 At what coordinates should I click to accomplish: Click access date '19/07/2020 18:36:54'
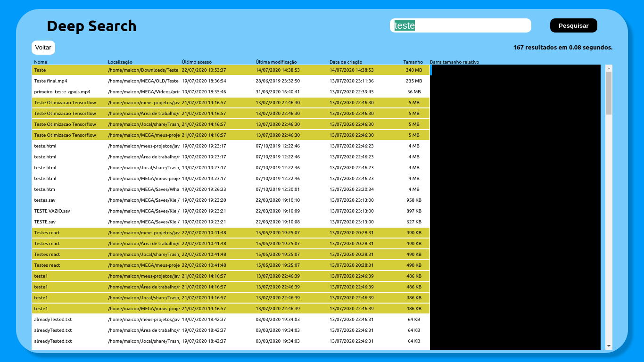pyautogui.click(x=204, y=81)
